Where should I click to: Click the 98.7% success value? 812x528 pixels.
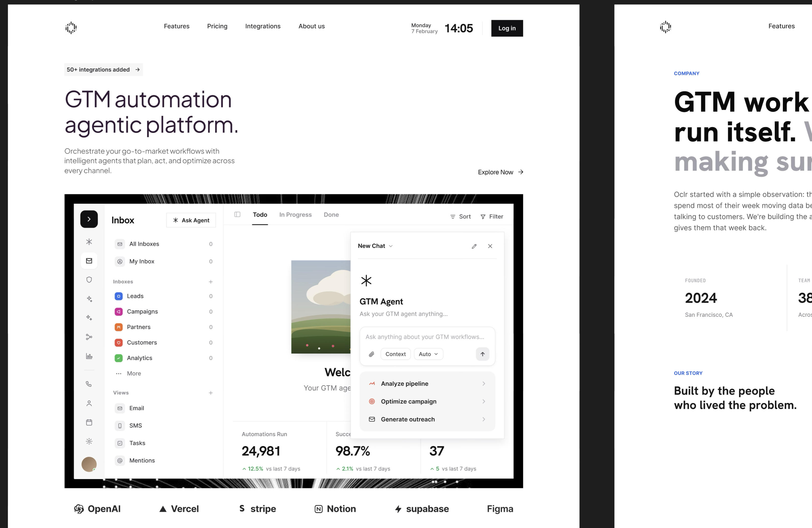[x=353, y=451]
